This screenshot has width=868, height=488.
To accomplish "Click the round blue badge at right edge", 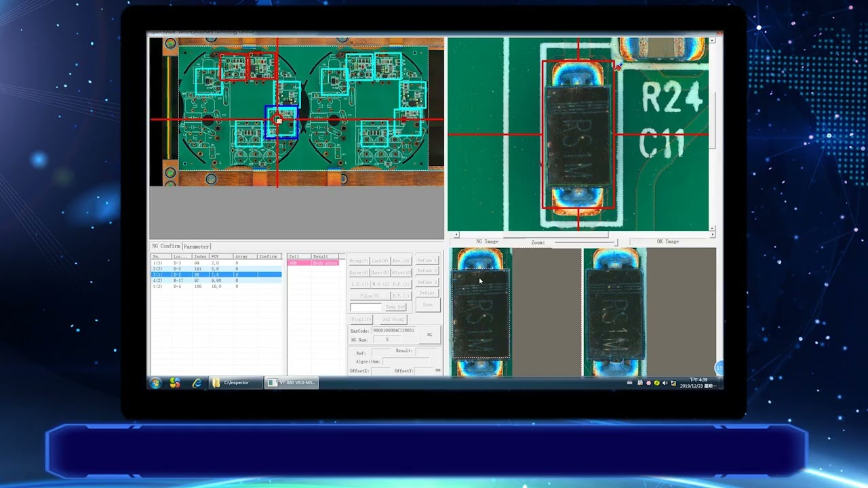I will click(x=719, y=368).
